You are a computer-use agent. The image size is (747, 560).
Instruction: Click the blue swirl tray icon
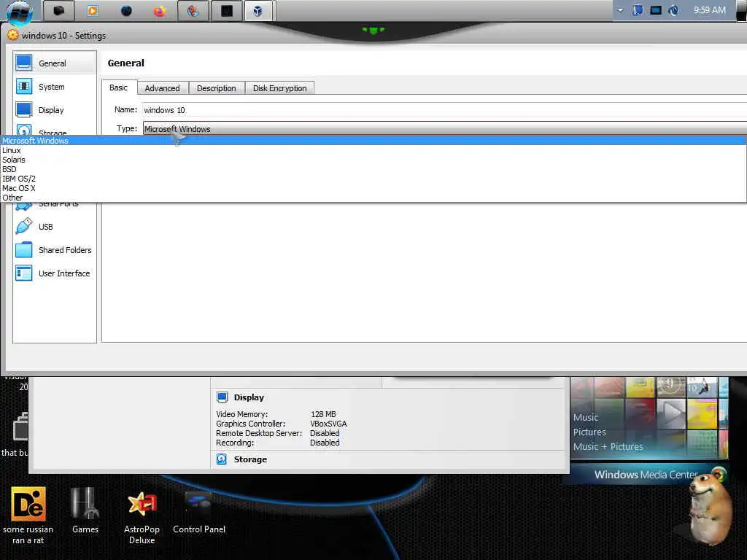tap(673, 10)
